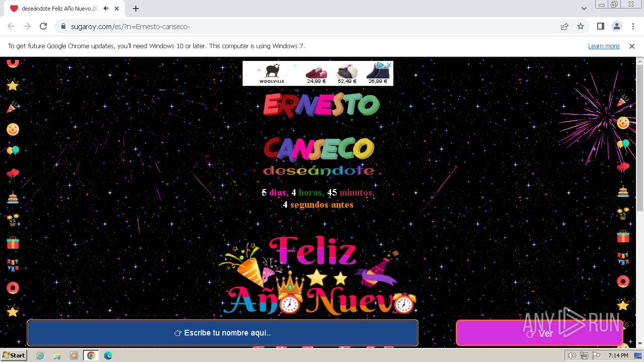Open a new tab with plus button
This screenshot has height=362, width=644.
(x=136, y=9)
